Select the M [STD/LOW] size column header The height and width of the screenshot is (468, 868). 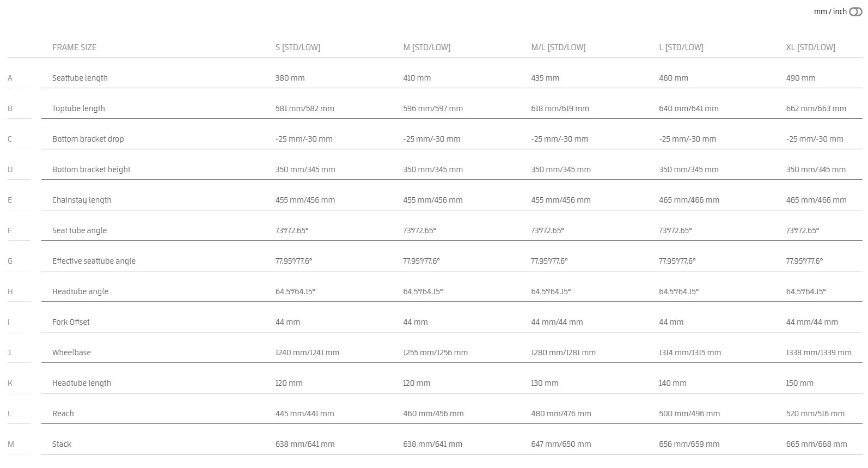coord(426,47)
